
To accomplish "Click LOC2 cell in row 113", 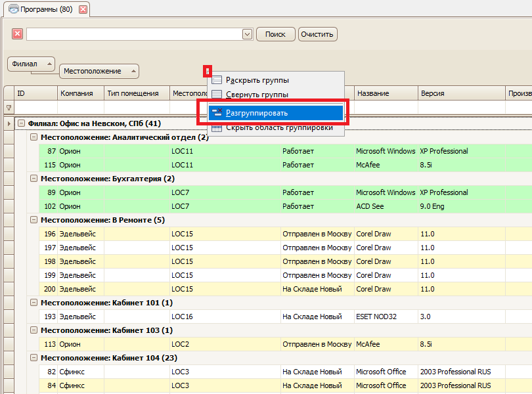I will pos(225,344).
